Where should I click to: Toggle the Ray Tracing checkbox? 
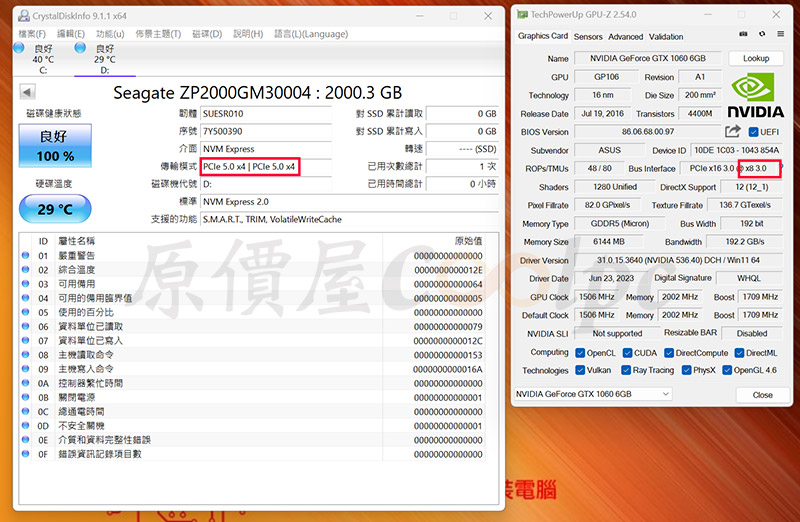(x=626, y=370)
